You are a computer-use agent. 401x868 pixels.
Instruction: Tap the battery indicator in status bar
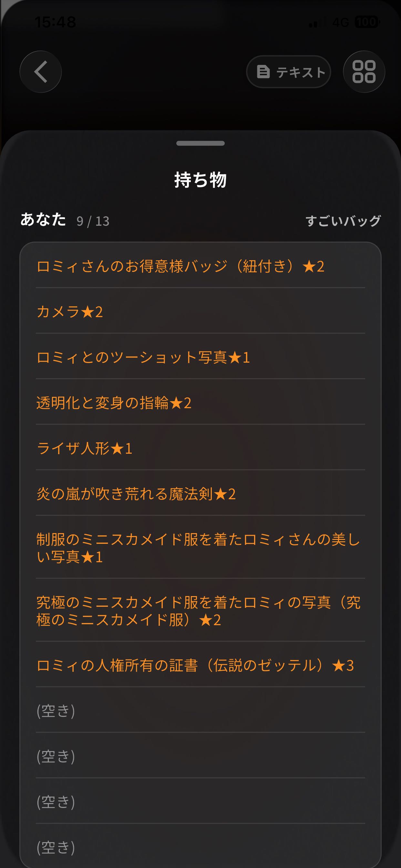(367, 22)
